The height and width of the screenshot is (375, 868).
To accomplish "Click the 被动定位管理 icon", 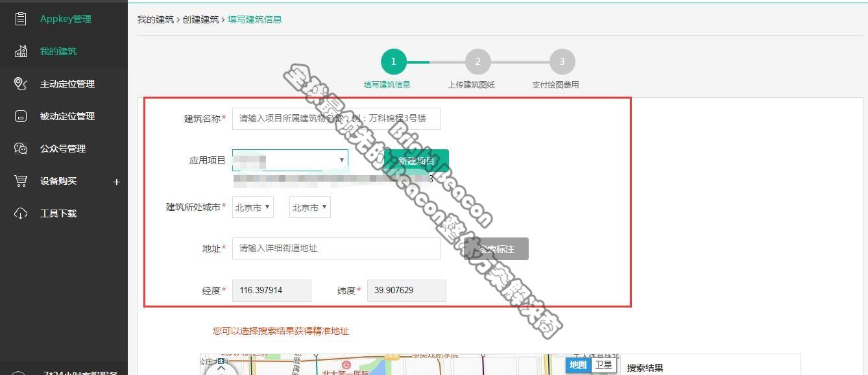I will (x=21, y=116).
